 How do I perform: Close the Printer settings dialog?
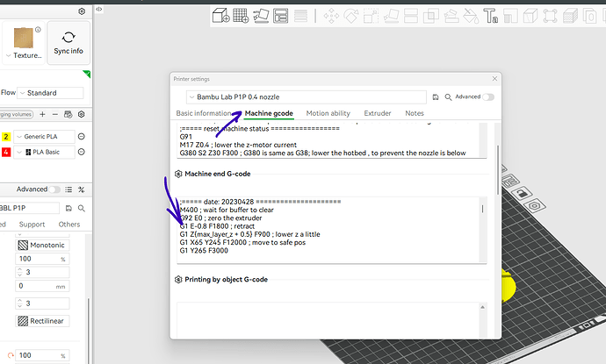[494, 78]
